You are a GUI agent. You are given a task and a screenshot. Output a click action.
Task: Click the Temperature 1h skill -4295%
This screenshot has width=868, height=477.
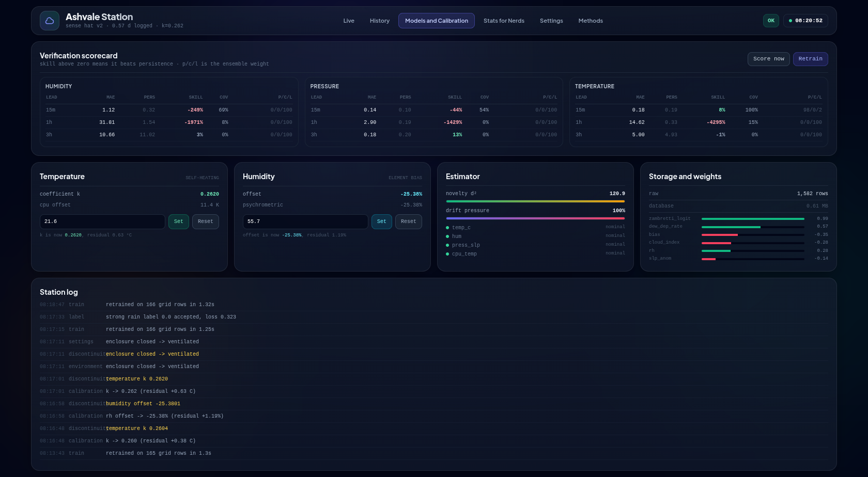pos(716,122)
